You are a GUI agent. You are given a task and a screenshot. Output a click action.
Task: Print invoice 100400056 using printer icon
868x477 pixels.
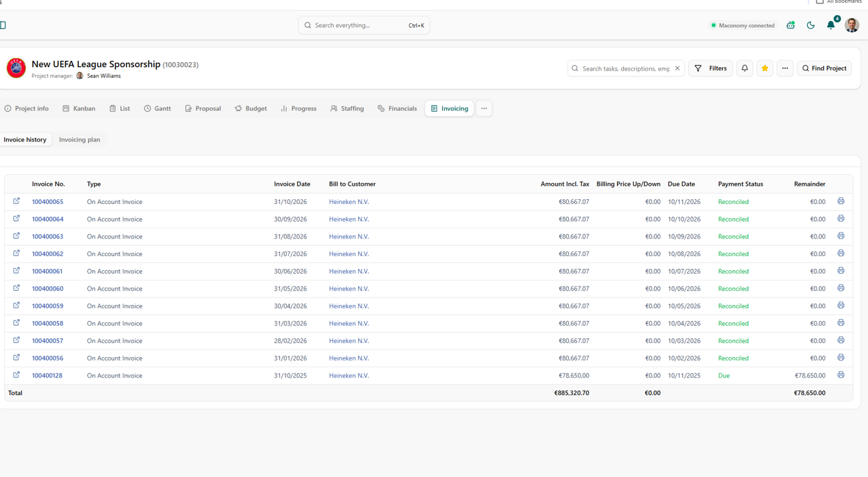(841, 358)
